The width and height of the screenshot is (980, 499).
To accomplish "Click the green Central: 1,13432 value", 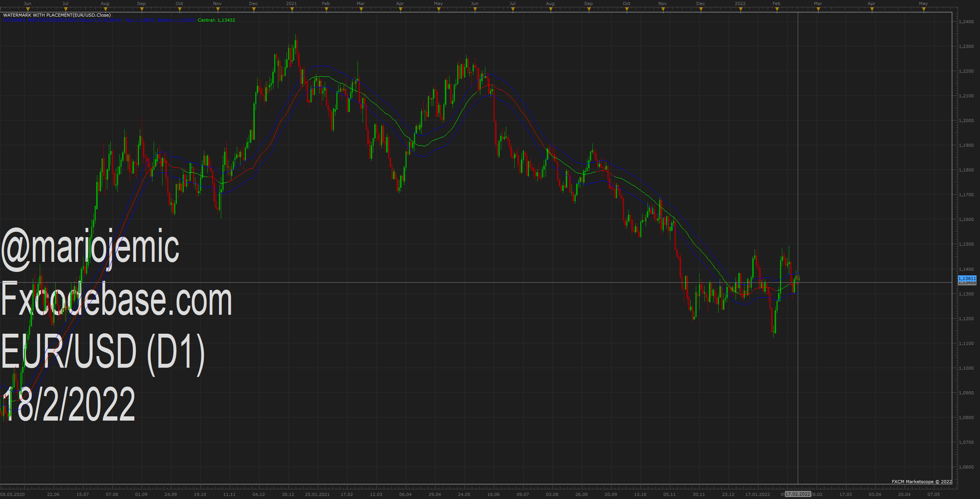I will click(216, 20).
